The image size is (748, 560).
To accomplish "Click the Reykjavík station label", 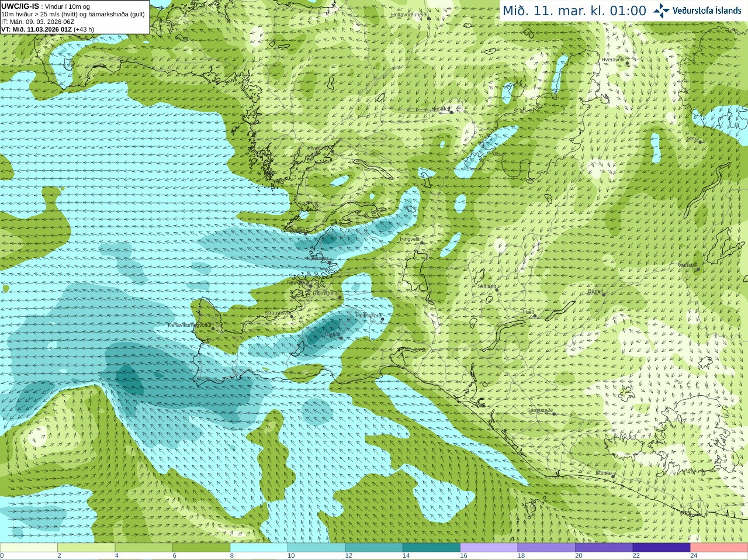I will pyautogui.click(x=298, y=282).
